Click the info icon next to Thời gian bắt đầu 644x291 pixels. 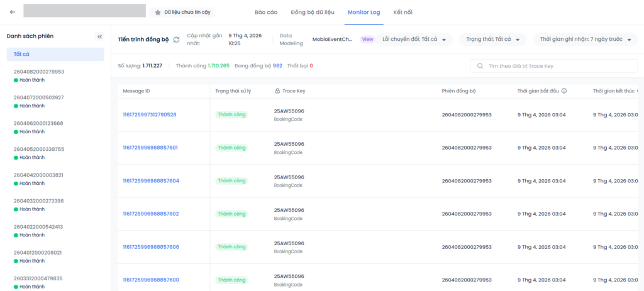coord(564,91)
